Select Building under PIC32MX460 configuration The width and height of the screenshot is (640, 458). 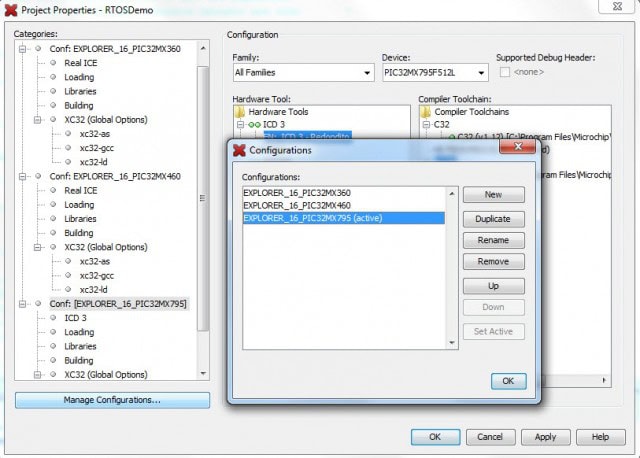point(78,233)
